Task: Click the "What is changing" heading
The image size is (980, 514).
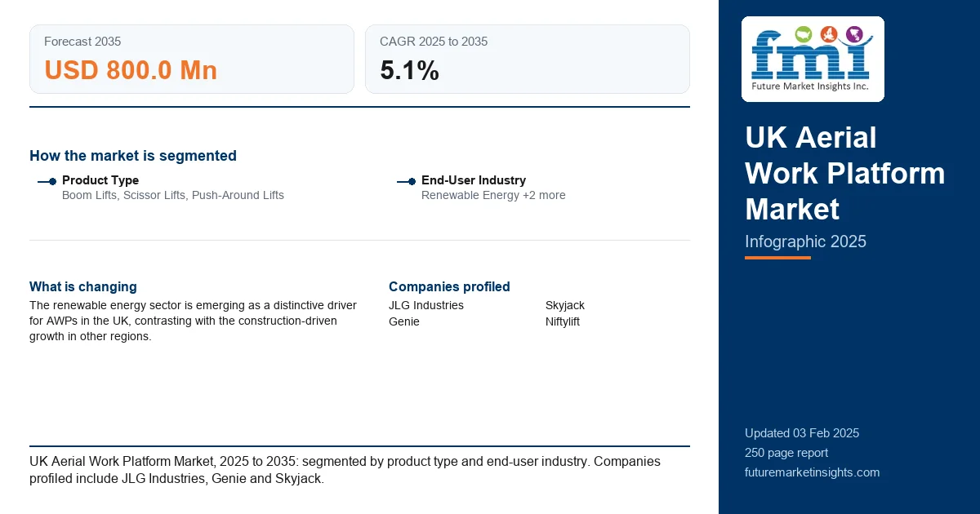Action: [83, 286]
